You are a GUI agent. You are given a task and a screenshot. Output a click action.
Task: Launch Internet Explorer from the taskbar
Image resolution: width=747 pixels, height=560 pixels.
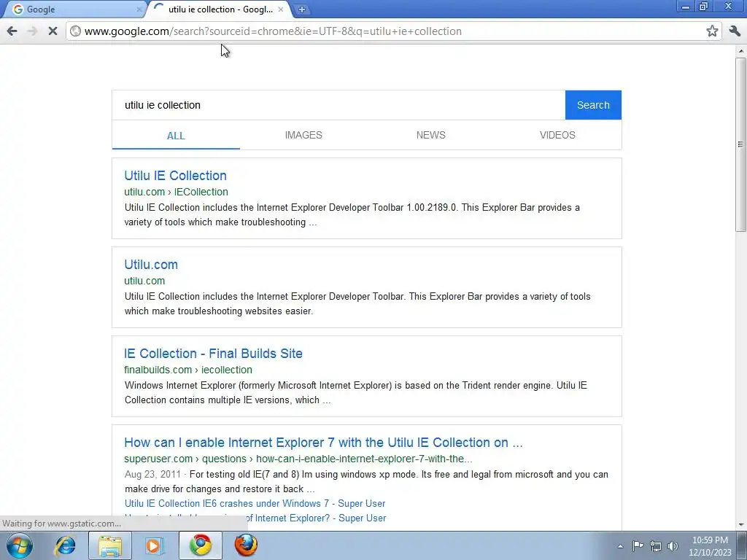point(65,545)
